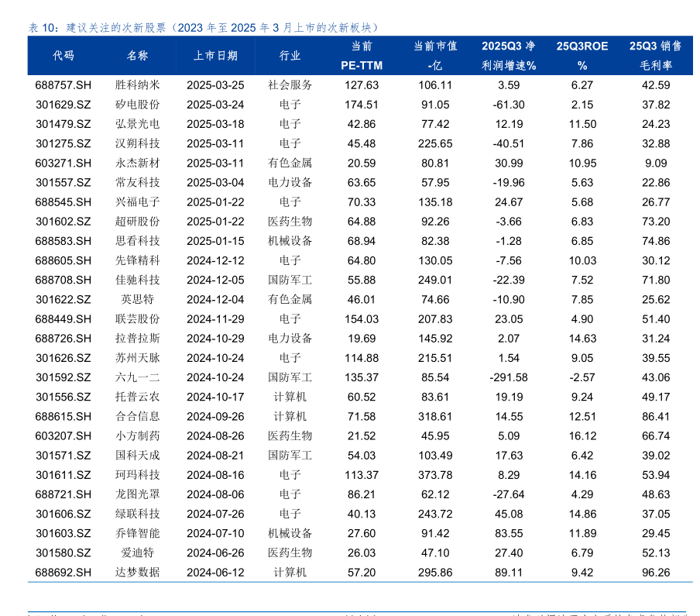Select the 达梦数据 name cell
Viewport: 700px width, 616px height.
coord(138,572)
